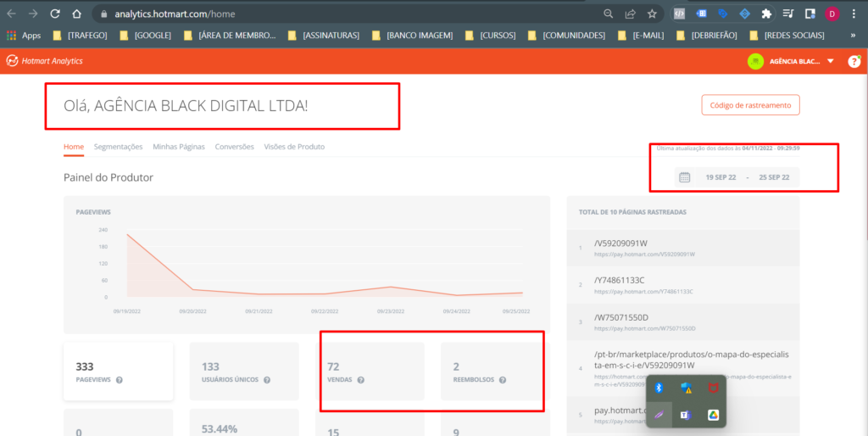This screenshot has width=868, height=436.
Task: Click the share page icon in address bar
Action: tap(630, 14)
